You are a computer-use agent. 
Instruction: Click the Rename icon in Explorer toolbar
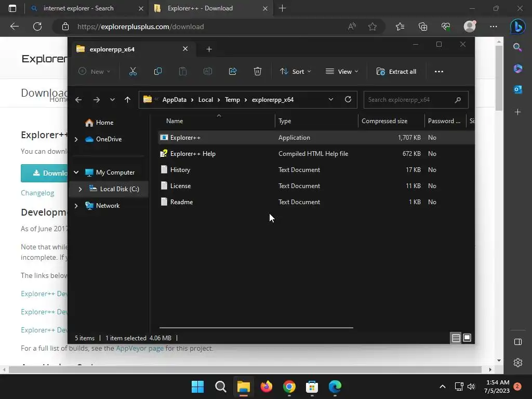click(x=208, y=72)
